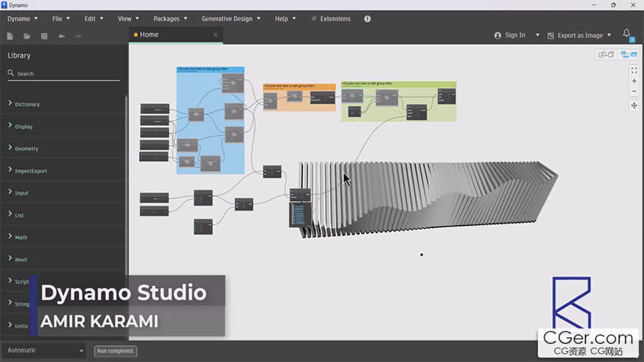This screenshot has height=362, width=644.
Task: Undo the last action
Action: (x=61, y=36)
